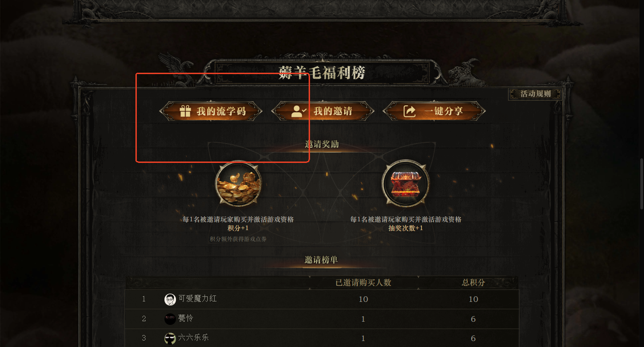Click the gift box icon on 我的流学码
The height and width of the screenshot is (347, 644).
(185, 111)
